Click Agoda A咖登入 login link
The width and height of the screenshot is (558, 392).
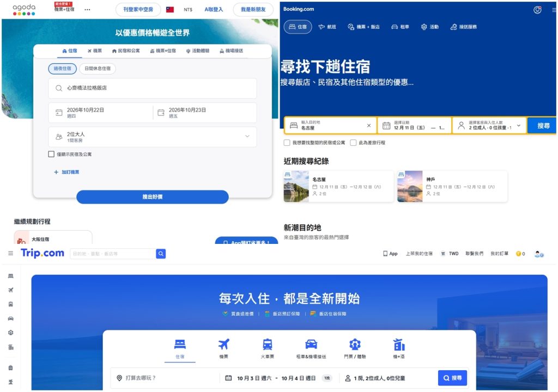214,10
